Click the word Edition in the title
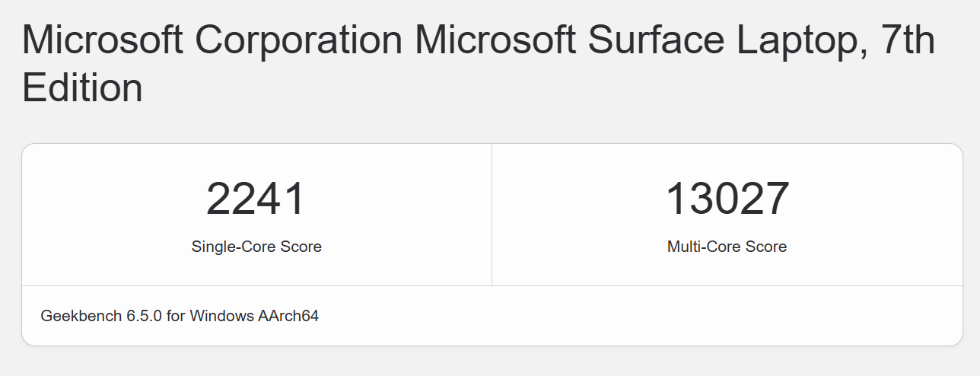980x376 pixels. [82, 88]
